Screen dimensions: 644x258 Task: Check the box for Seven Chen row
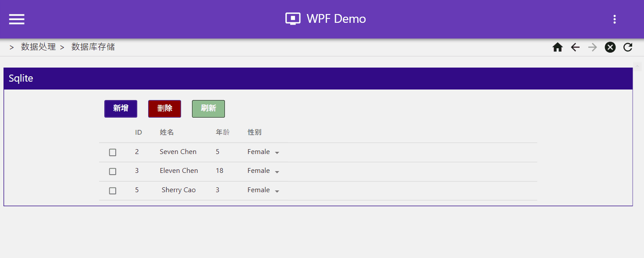113,152
